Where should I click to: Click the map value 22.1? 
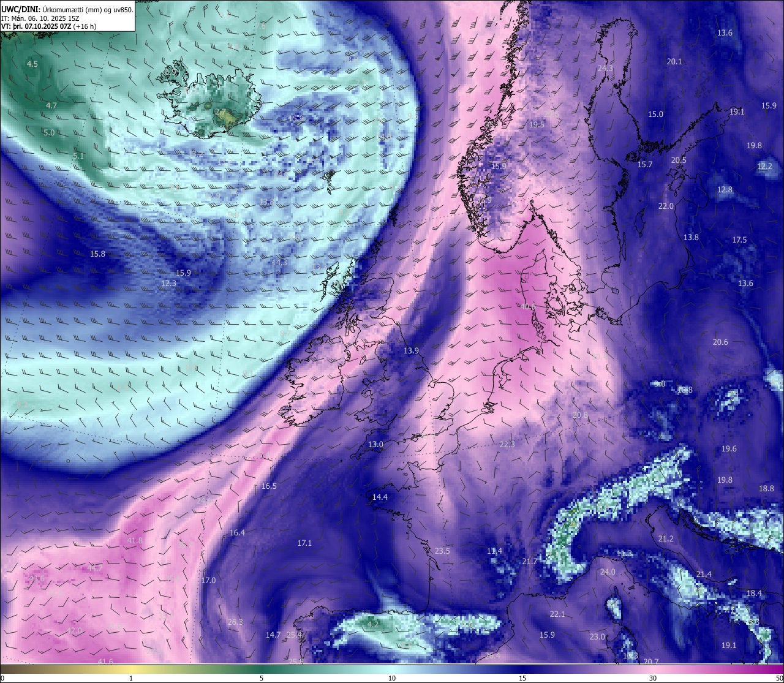click(x=557, y=614)
